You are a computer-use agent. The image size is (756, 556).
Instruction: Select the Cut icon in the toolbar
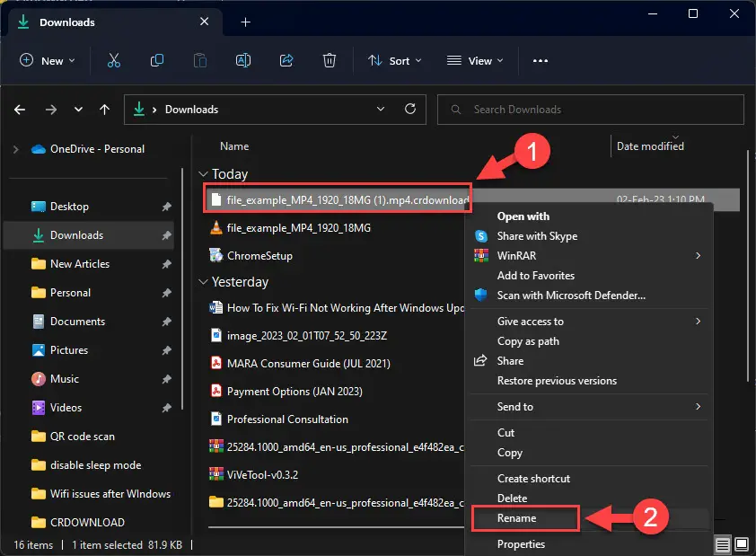[x=114, y=60]
